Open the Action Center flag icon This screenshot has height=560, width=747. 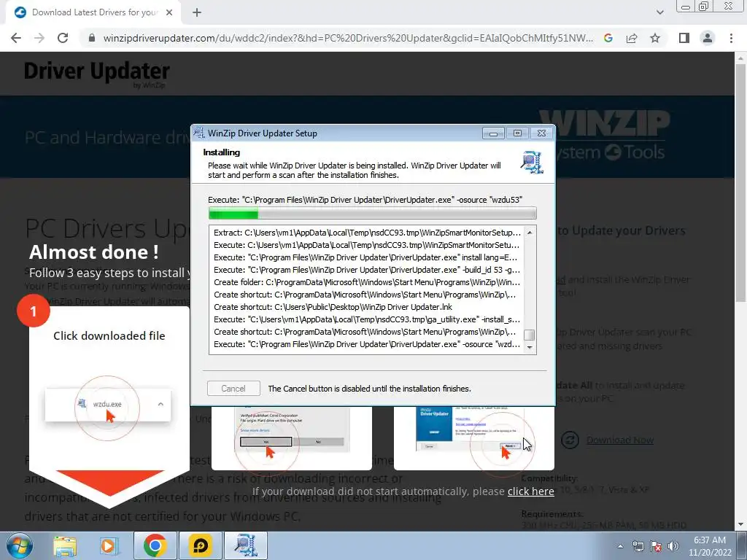pyautogui.click(x=656, y=546)
